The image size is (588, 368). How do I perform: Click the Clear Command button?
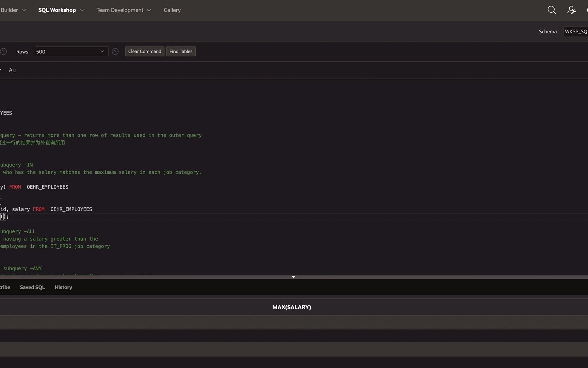point(145,51)
